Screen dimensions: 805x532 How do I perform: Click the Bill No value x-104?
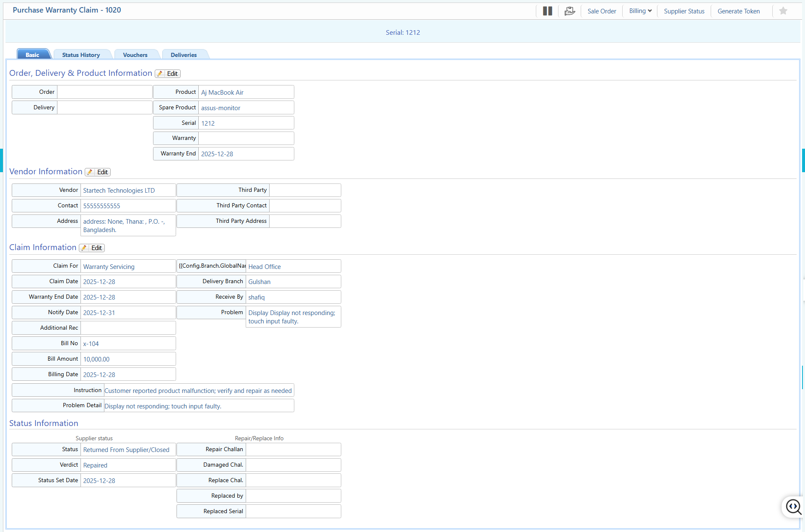(91, 344)
